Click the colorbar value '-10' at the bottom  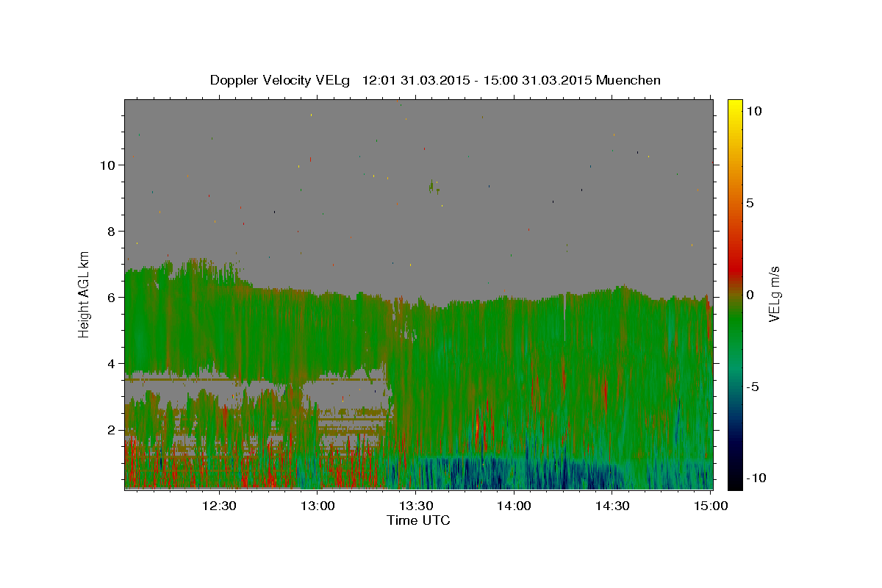[x=756, y=478]
